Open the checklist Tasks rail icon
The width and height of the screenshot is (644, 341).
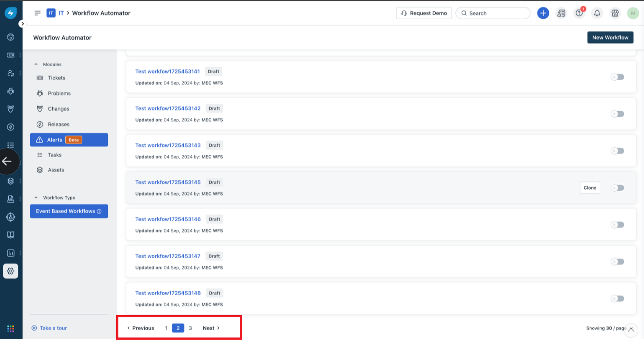click(11, 145)
